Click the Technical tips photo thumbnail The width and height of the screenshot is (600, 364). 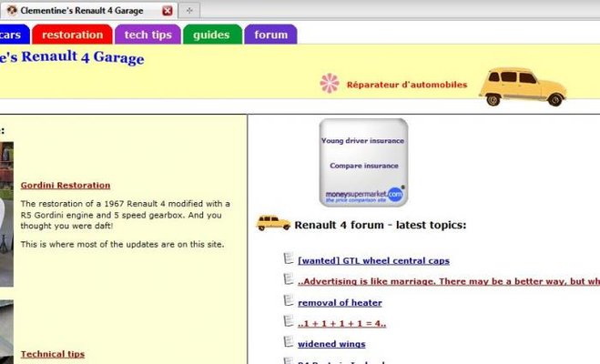pos(6,332)
